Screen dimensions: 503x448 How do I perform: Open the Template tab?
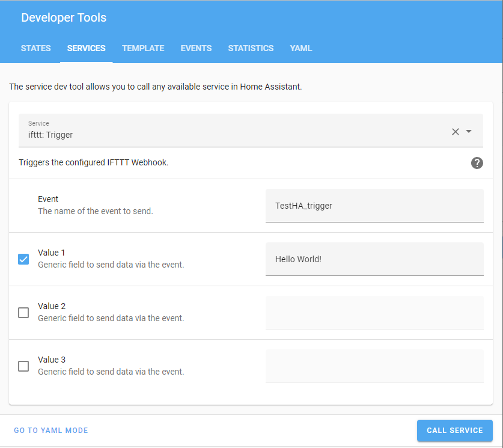point(143,48)
